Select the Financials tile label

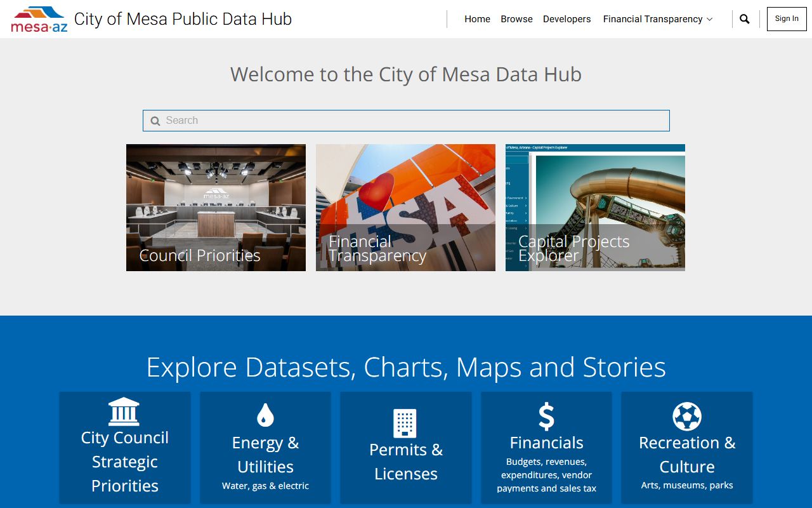coord(546,443)
